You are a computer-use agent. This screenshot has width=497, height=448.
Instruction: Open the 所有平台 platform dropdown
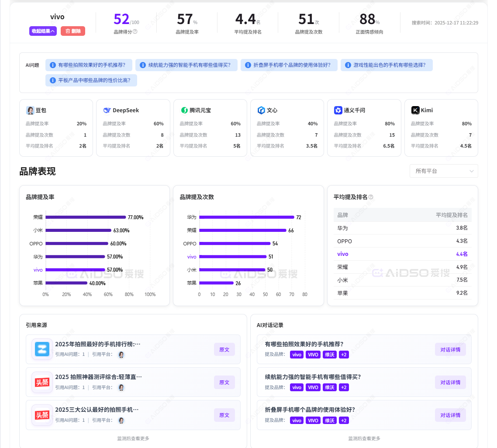[x=443, y=171]
